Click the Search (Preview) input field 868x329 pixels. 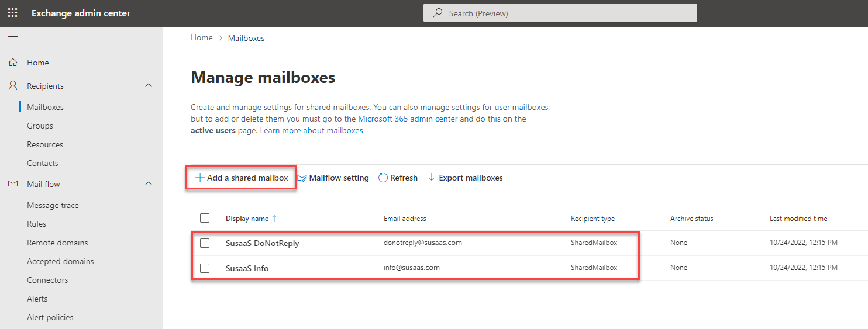tap(560, 13)
